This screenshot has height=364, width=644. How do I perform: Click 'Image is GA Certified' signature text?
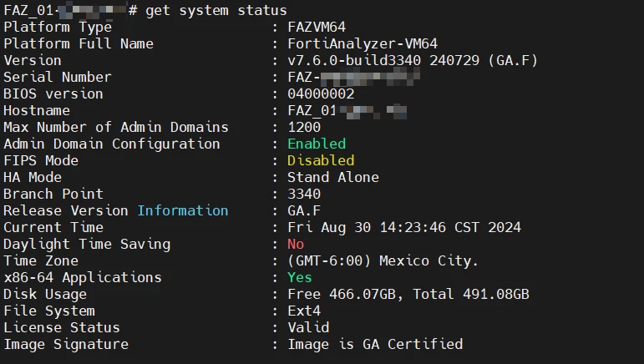click(375, 344)
